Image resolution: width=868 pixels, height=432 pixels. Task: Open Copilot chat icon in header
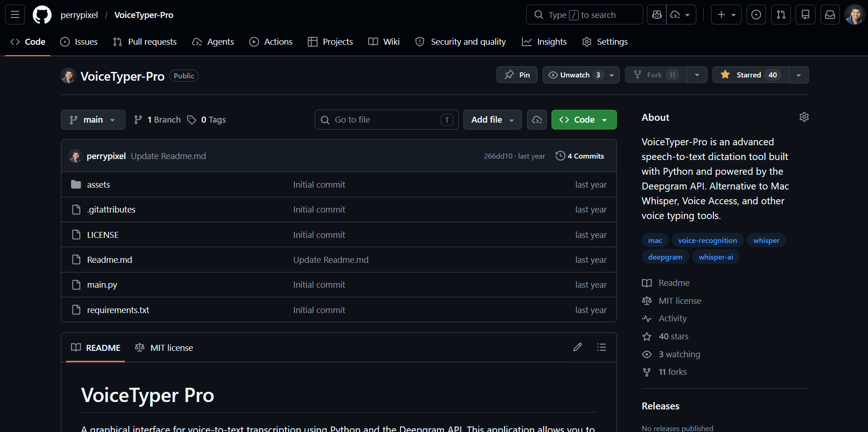[x=657, y=15]
